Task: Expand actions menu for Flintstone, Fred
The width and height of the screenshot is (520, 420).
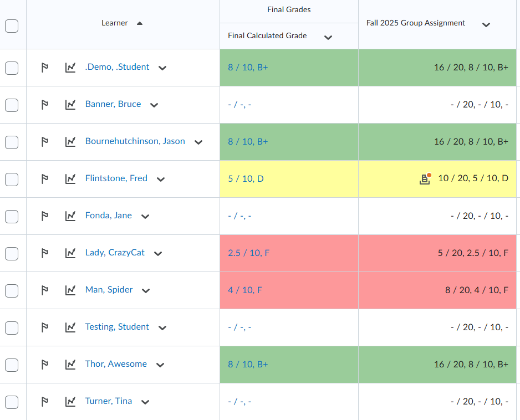Action: pos(161,180)
